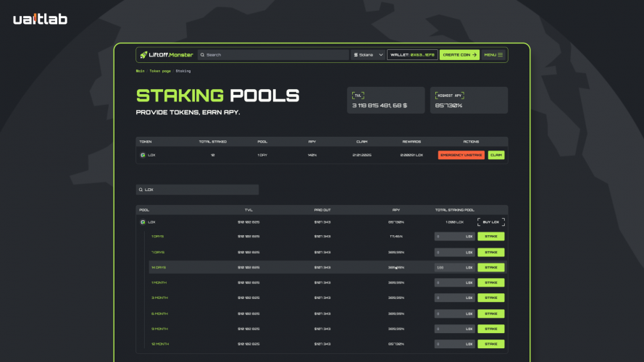Viewport: 644px width, 362px height.
Task: Click the PAID OUT column header
Action: point(322,210)
